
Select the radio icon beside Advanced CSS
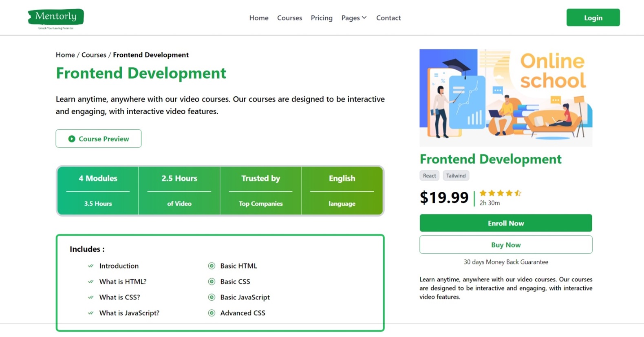pyautogui.click(x=212, y=313)
